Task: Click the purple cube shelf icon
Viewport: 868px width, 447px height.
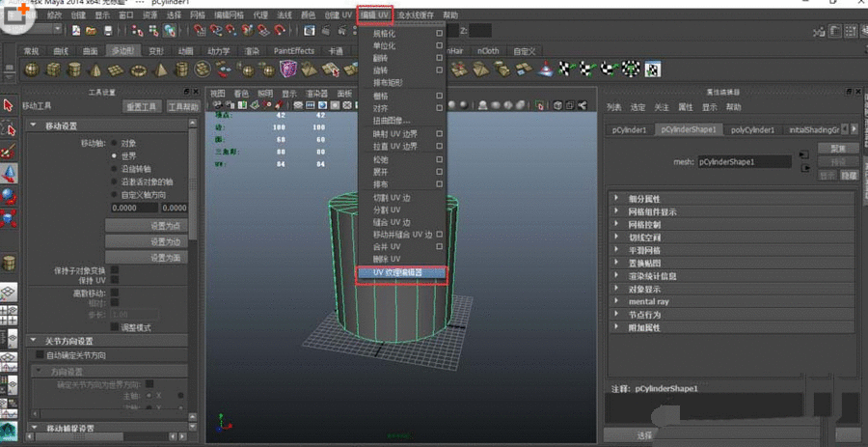Action: [x=287, y=69]
